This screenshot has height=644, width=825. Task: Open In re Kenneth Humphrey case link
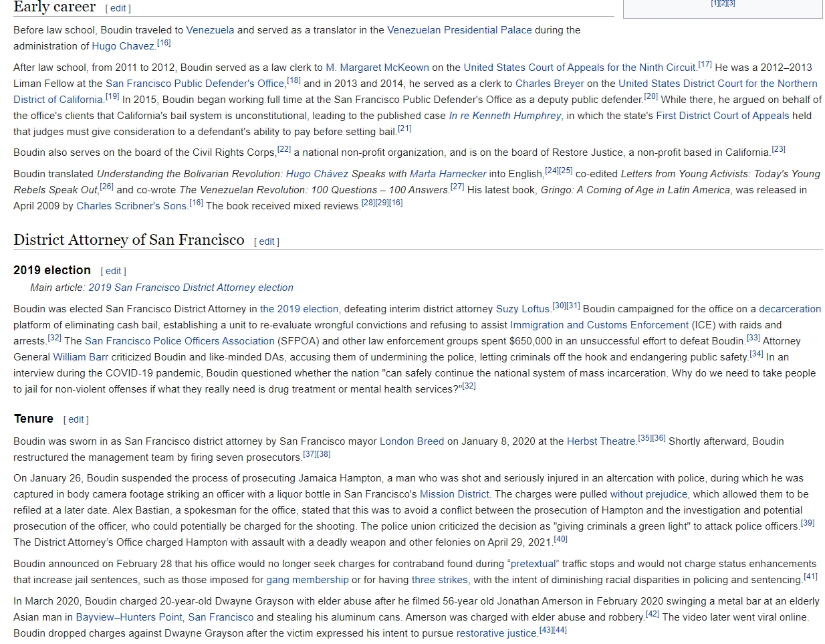(x=505, y=116)
